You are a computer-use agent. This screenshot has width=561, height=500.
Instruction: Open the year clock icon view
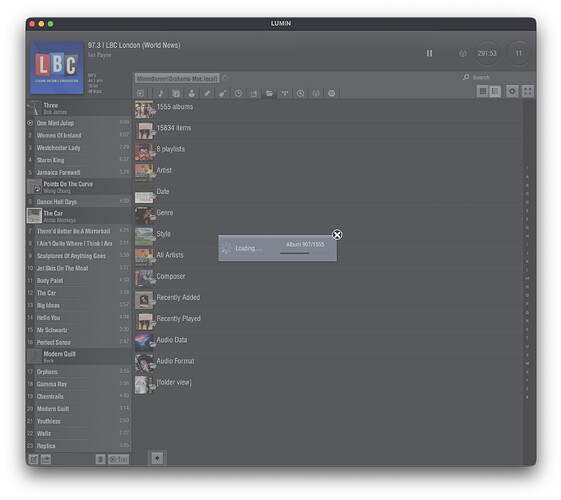[238, 94]
